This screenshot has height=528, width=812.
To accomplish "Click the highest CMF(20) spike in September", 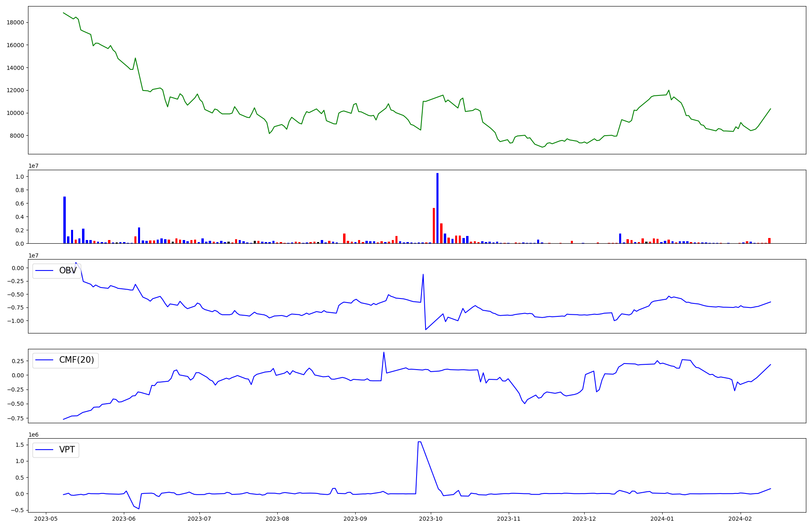I will click(384, 353).
